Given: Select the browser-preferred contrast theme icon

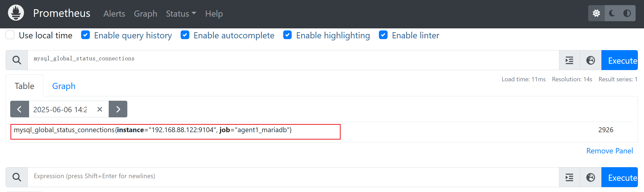Looking at the screenshot, I should 627,13.
